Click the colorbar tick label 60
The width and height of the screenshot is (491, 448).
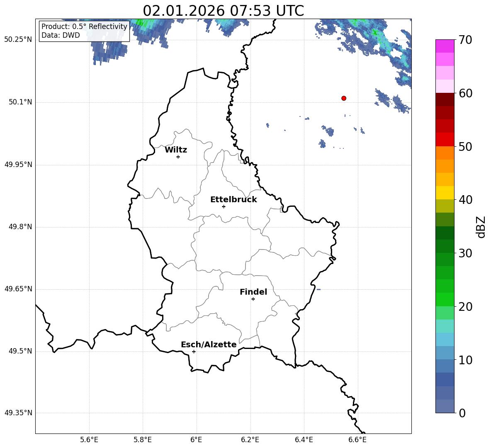(465, 93)
